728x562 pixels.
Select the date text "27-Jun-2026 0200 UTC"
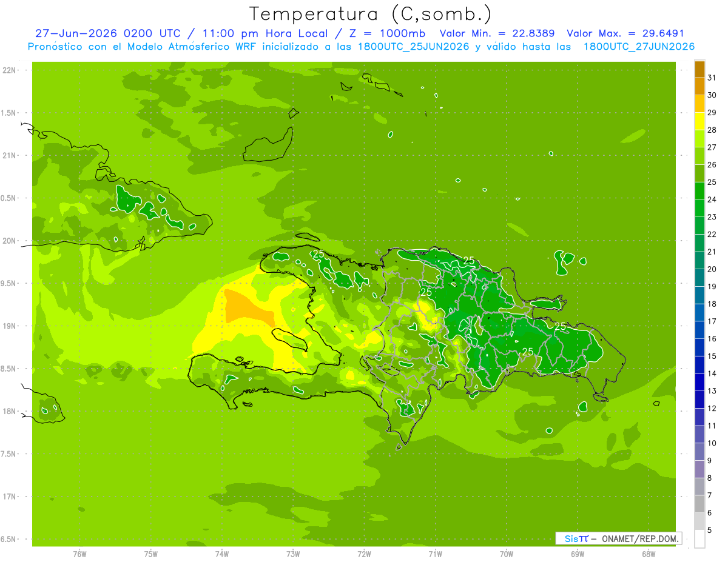(x=107, y=33)
